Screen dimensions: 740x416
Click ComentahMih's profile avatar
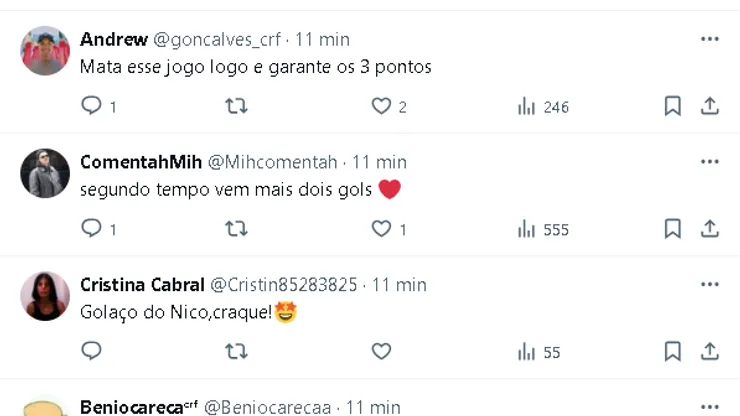coord(45,173)
